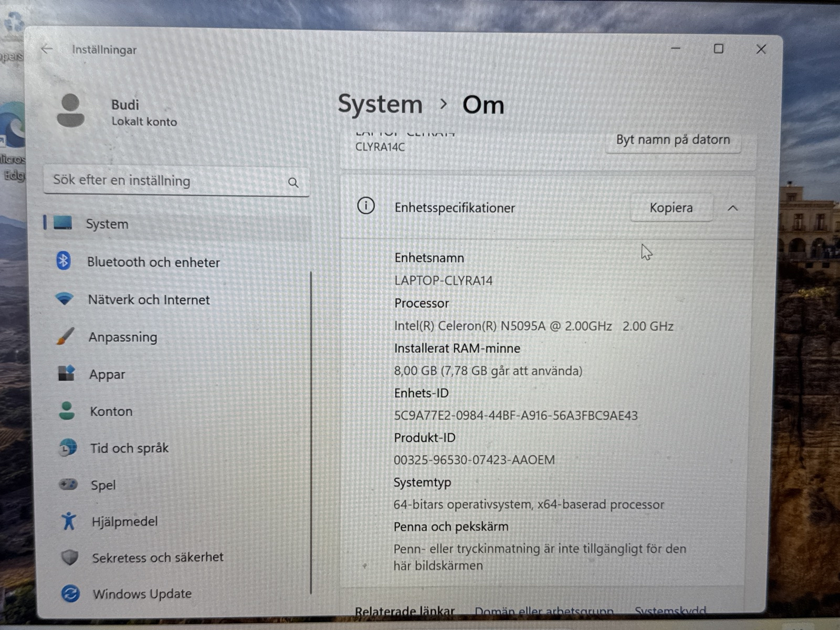Click the search magnifier icon

(293, 182)
